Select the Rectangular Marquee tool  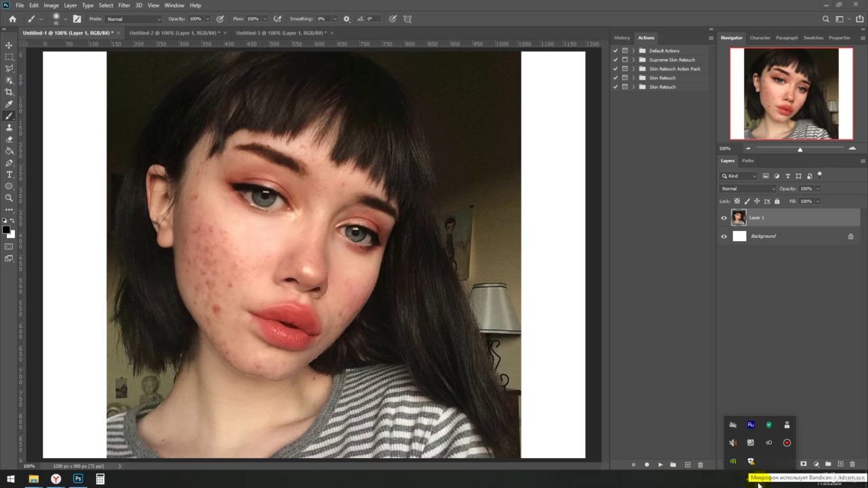pos(9,57)
